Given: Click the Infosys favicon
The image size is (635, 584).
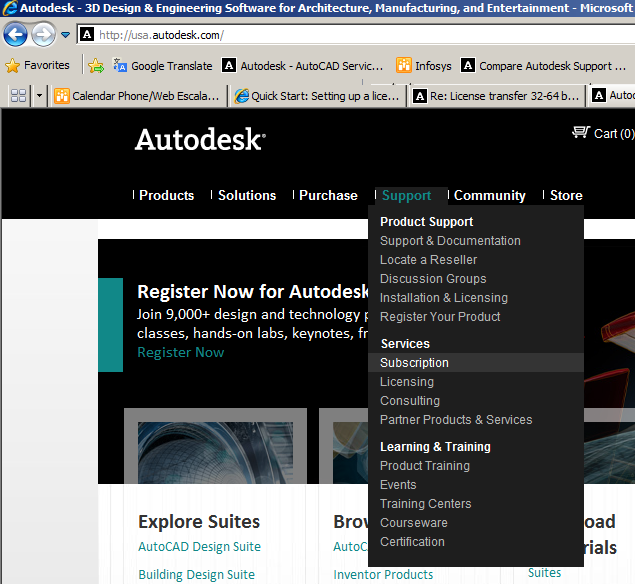Looking at the screenshot, I should (403, 65).
